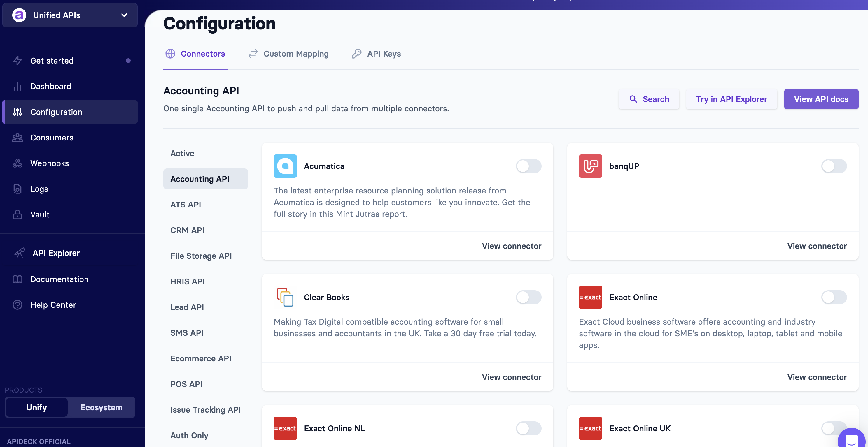Image resolution: width=868 pixels, height=447 pixels.
Task: Select the ATS API category
Action: [x=186, y=204]
